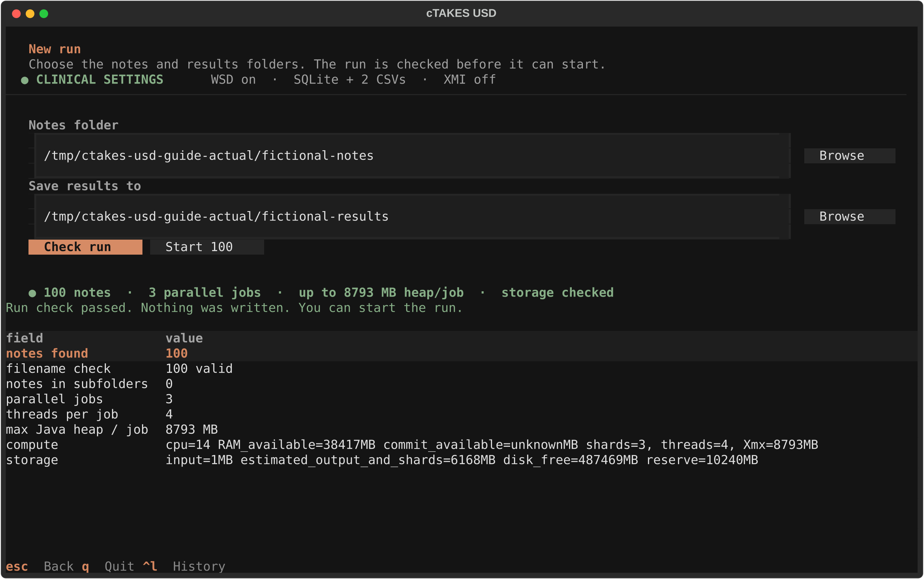Browse for the Notes folder
Screen dimensions: 924x579
pyautogui.click(x=849, y=156)
